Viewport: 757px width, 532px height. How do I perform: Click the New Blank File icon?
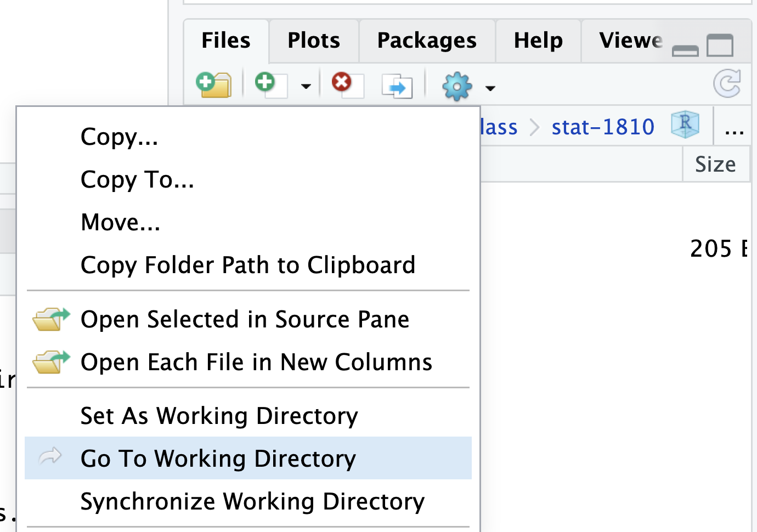pos(271,85)
